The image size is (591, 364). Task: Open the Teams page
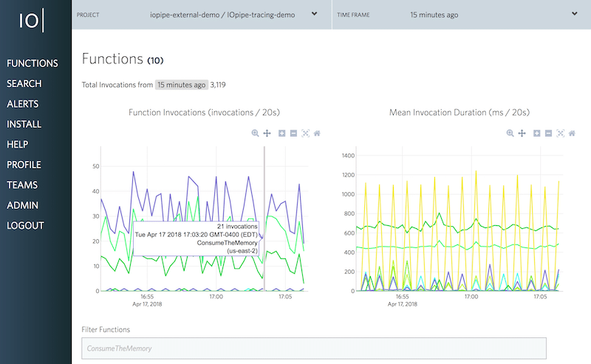tap(22, 185)
